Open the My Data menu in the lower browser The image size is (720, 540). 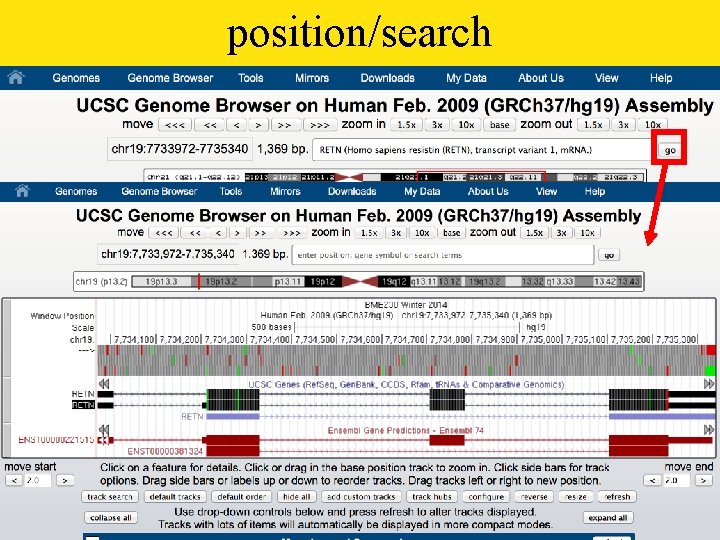click(x=422, y=191)
